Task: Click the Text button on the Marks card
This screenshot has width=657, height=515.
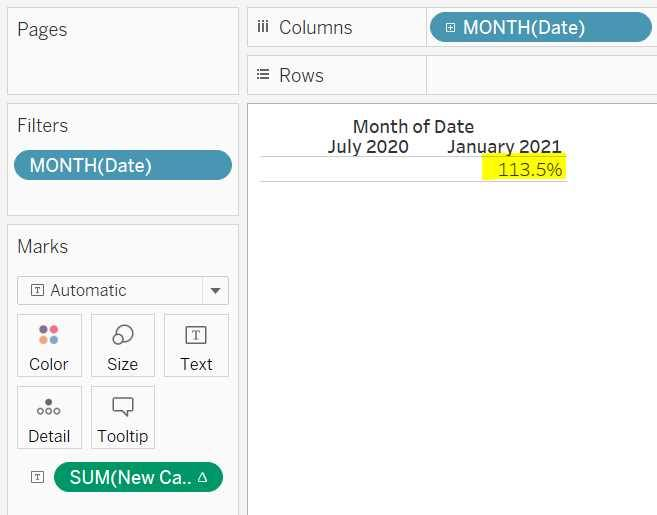Action: coord(196,346)
